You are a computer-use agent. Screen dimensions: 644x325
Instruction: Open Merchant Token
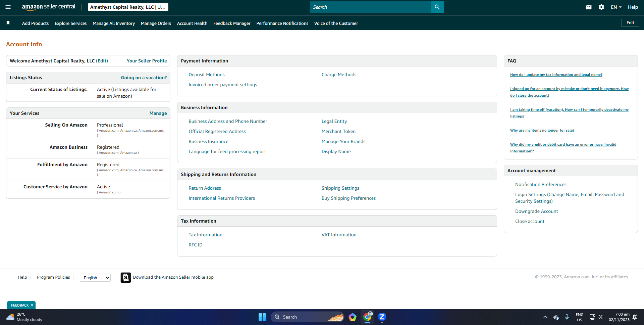click(x=338, y=131)
